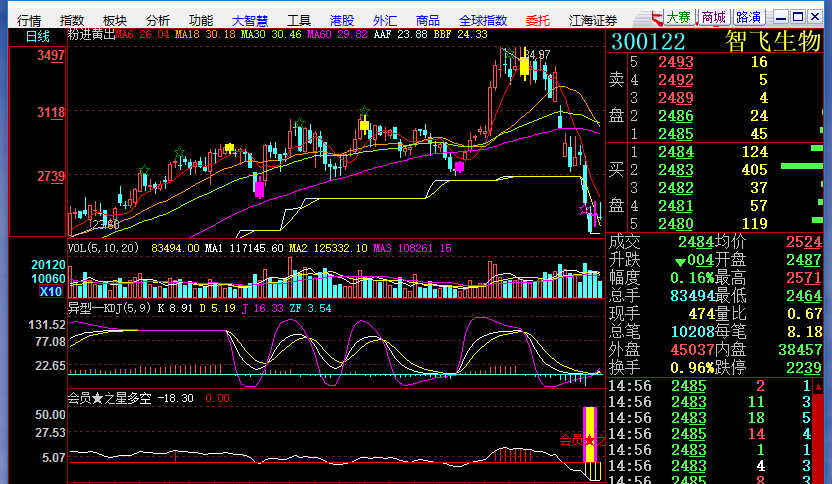The width and height of the screenshot is (832, 484).
Task: Open the 大智慧 menu
Action: (x=250, y=20)
